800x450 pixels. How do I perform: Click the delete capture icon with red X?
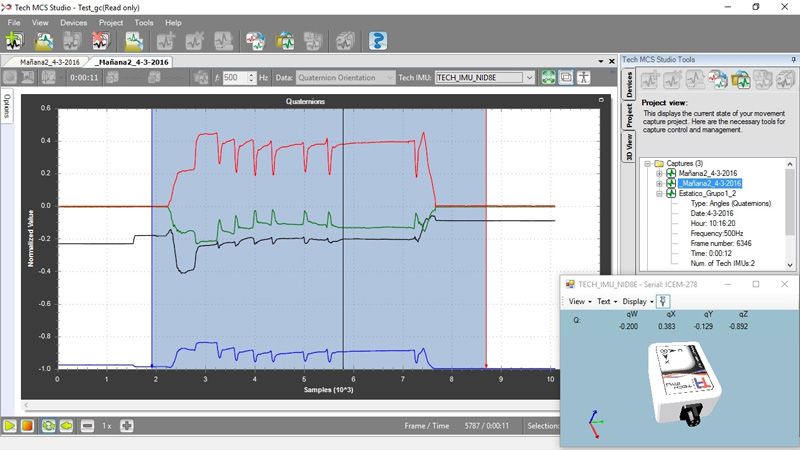coord(101,41)
